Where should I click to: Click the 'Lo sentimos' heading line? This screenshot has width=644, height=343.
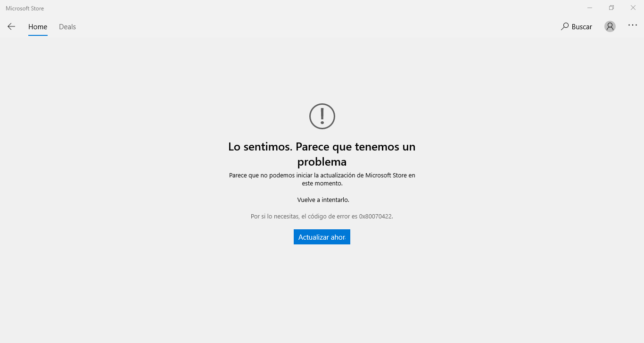point(322,147)
